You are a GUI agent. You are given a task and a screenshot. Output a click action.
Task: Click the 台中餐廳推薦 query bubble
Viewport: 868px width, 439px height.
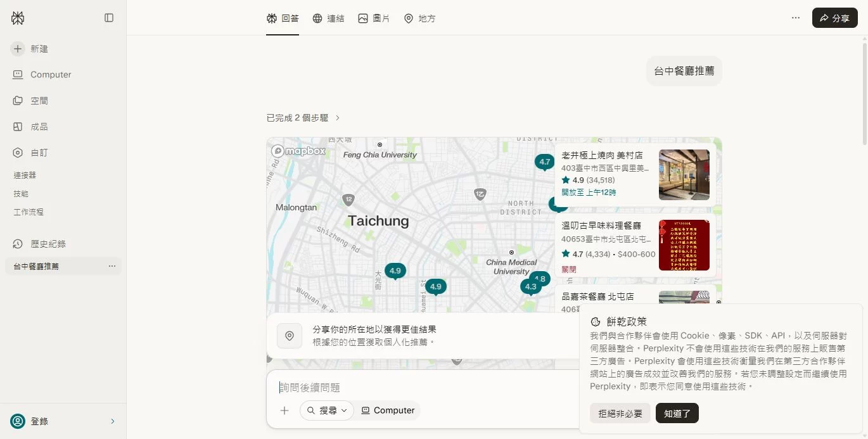pyautogui.click(x=684, y=71)
